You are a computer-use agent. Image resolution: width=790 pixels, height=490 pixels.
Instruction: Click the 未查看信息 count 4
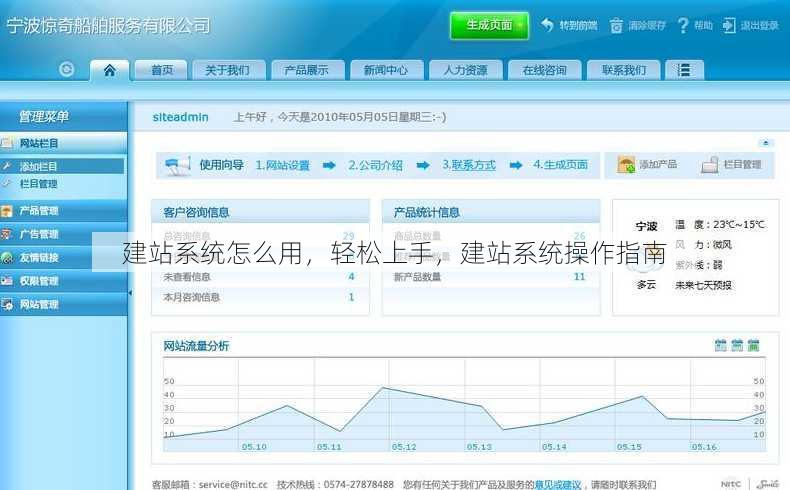(x=351, y=276)
